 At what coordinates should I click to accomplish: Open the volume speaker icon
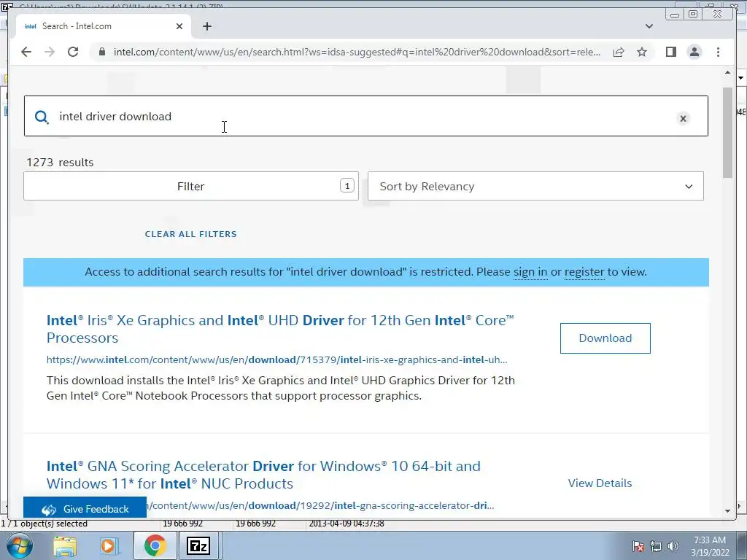pyautogui.click(x=673, y=546)
